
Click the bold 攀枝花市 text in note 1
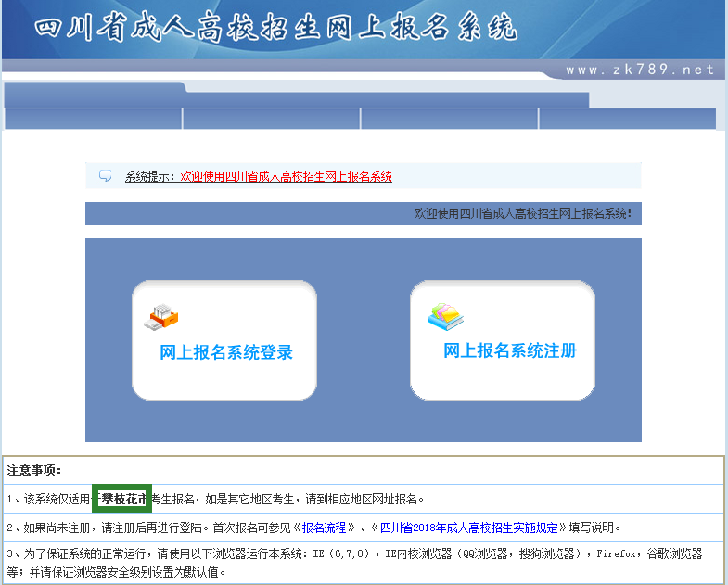124,499
